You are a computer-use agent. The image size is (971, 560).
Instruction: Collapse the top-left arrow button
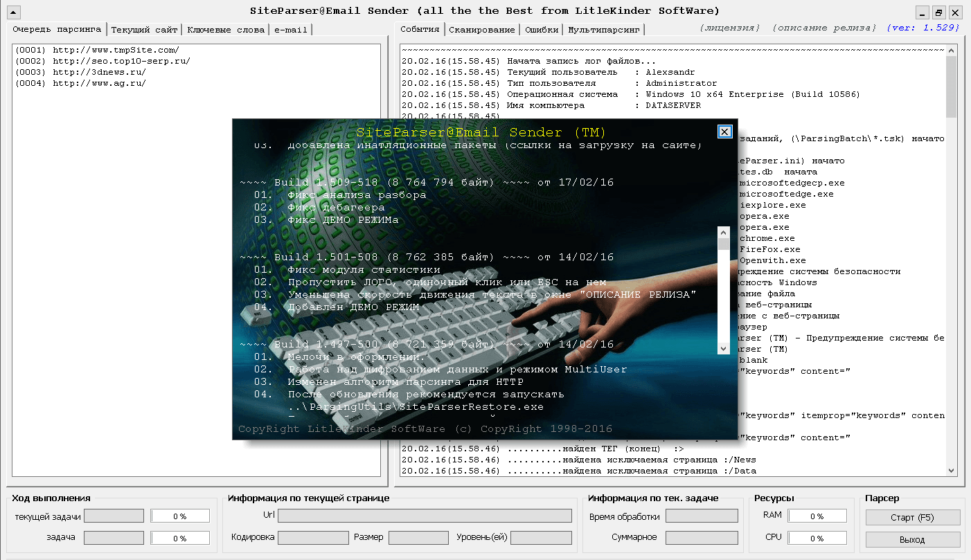(13, 12)
